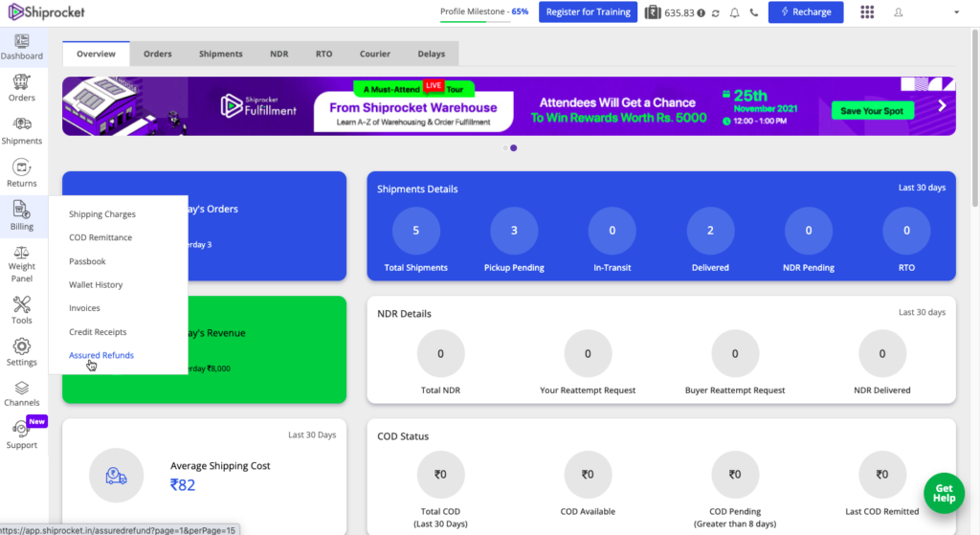The width and height of the screenshot is (980, 535).
Task: Click the Pickup Pending count circle
Action: 514,231
